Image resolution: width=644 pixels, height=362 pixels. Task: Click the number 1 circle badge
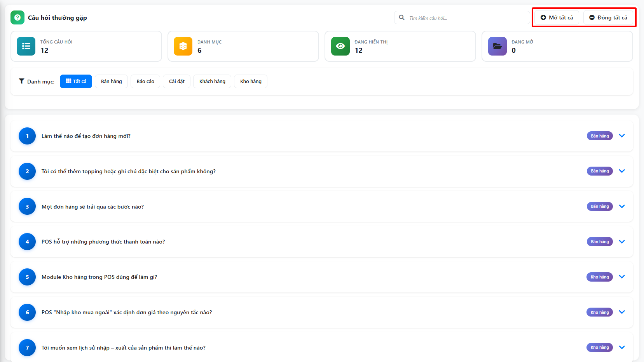[x=27, y=136]
